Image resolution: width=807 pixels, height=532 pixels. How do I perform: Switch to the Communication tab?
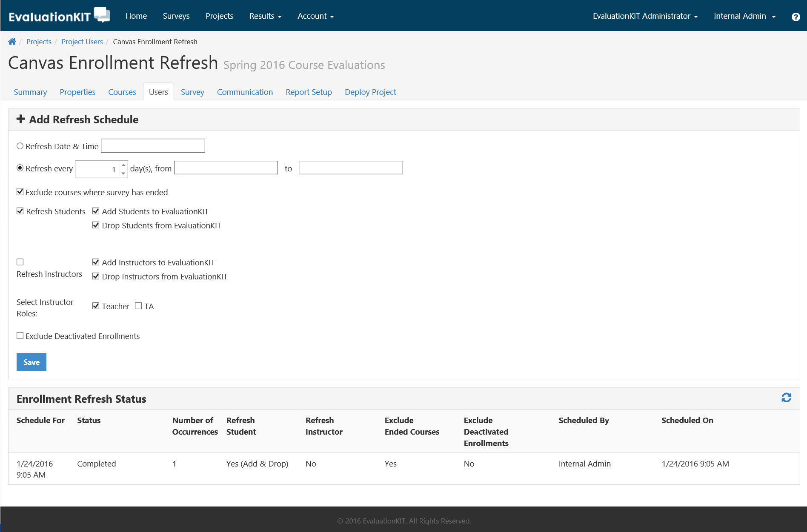(245, 92)
